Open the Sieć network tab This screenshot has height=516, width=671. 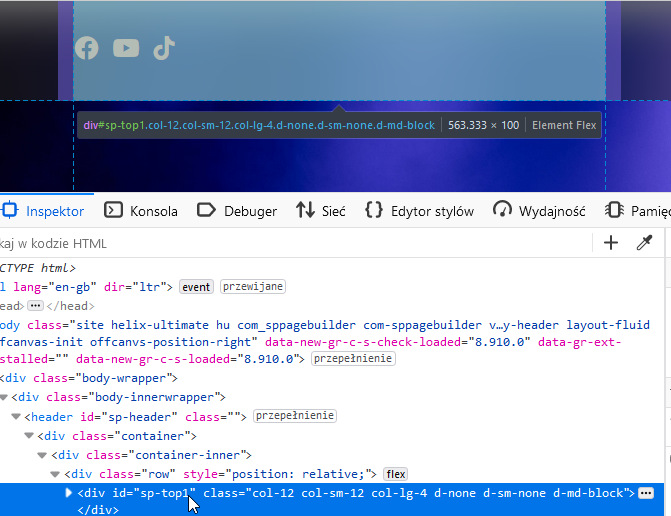[x=321, y=211]
